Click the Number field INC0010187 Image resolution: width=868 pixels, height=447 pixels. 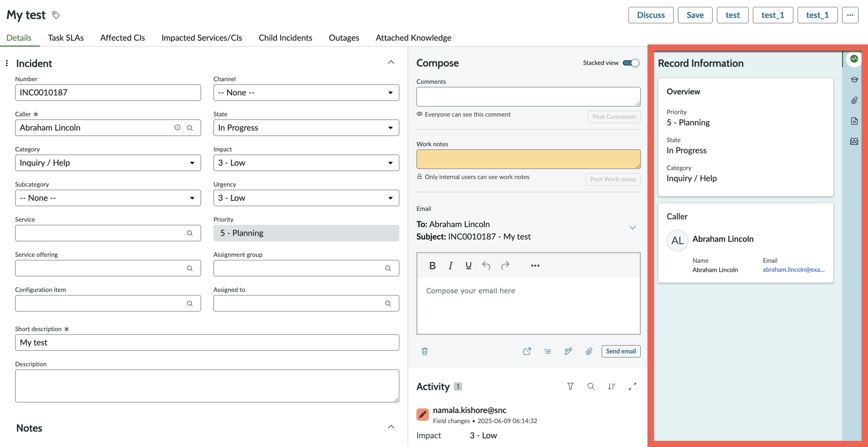pyautogui.click(x=108, y=93)
